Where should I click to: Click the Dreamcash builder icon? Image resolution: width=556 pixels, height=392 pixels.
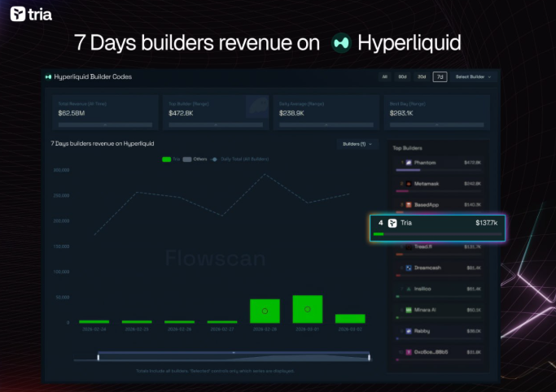click(x=408, y=268)
